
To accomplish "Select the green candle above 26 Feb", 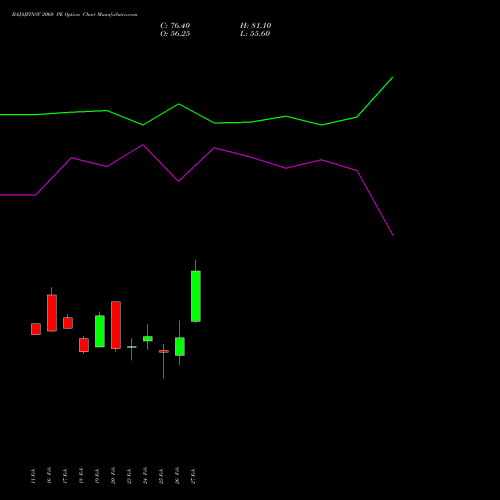I will (x=180, y=346).
